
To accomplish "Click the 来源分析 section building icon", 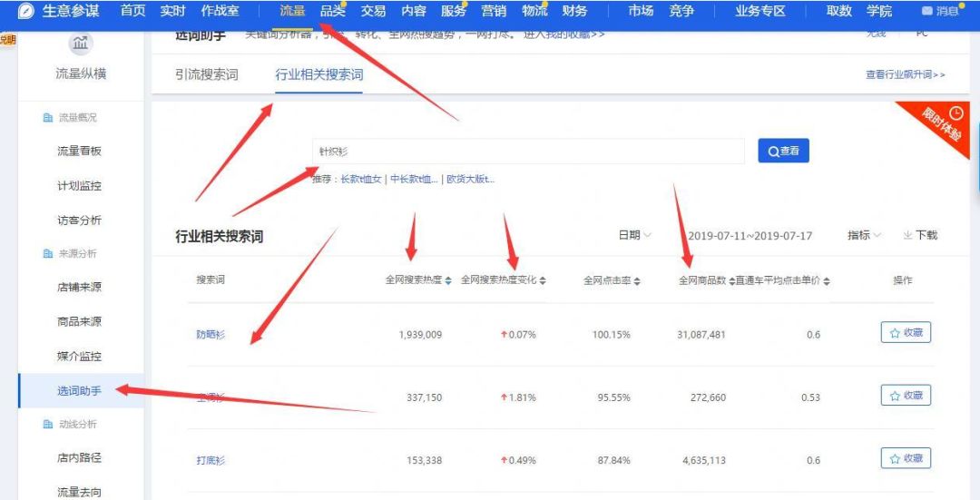I will click(x=47, y=254).
